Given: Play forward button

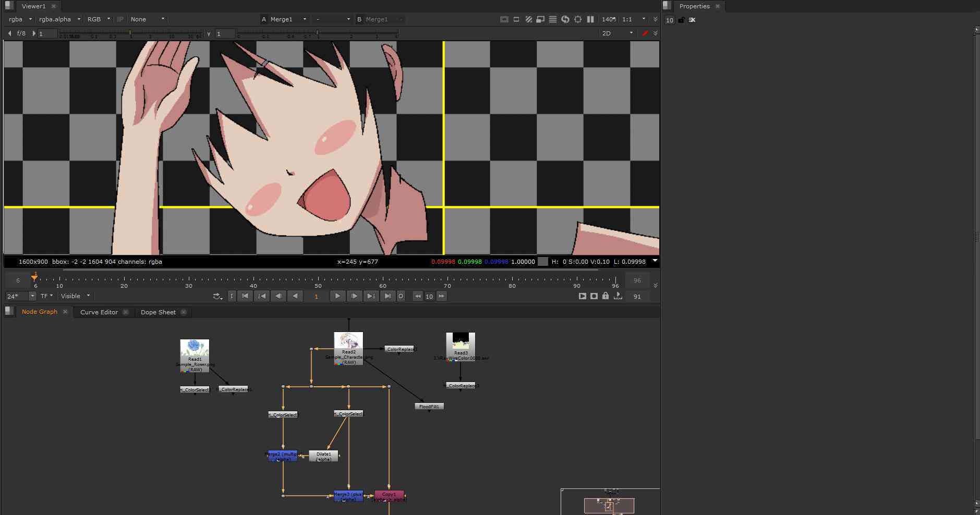Looking at the screenshot, I should 337,296.
